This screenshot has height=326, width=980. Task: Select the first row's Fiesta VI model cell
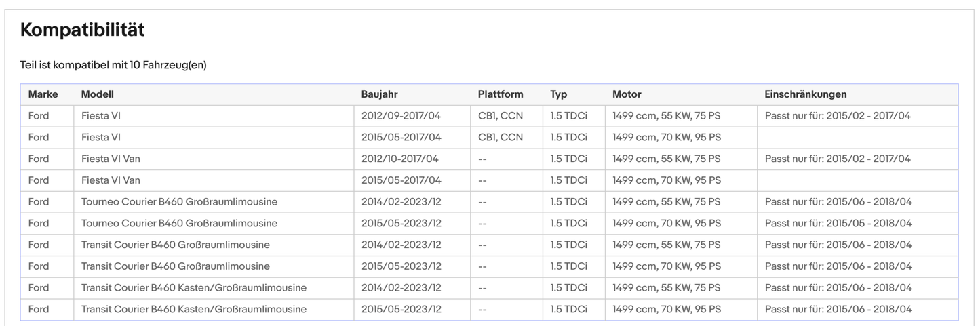[x=101, y=116]
